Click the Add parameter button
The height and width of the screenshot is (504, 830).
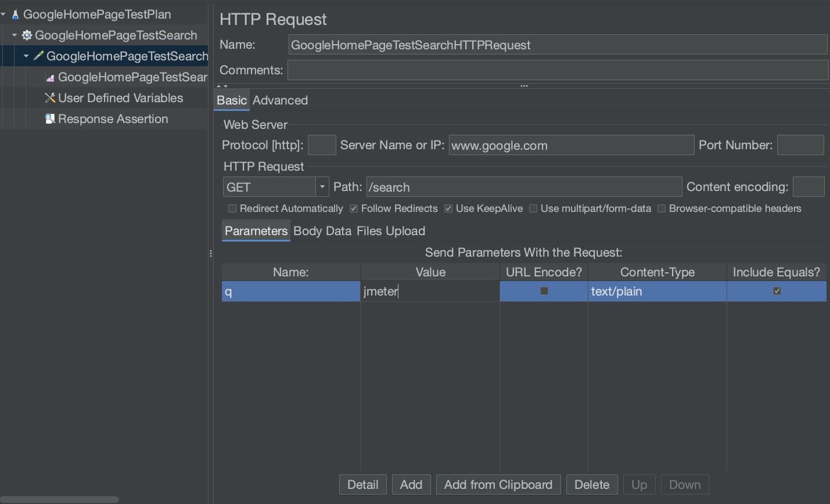(411, 485)
